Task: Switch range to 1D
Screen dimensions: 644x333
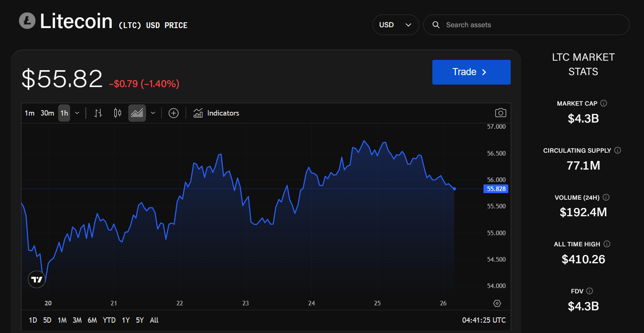Action: [33, 320]
